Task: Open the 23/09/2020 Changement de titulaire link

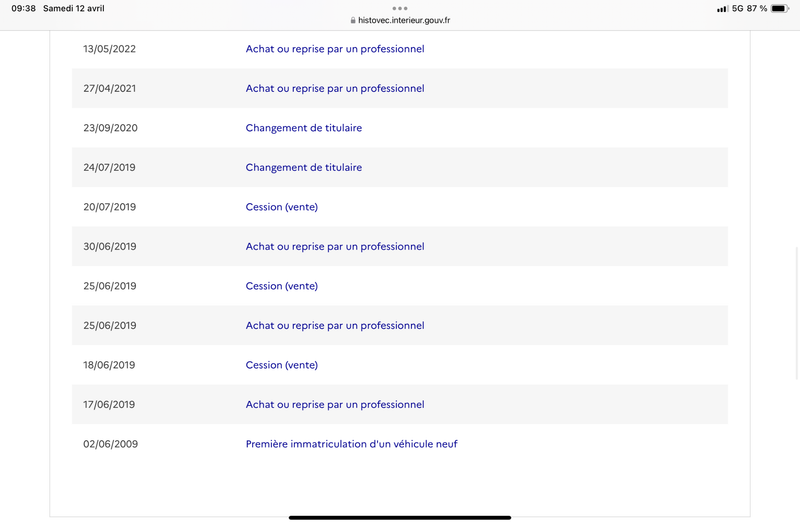Action: pyautogui.click(x=304, y=128)
